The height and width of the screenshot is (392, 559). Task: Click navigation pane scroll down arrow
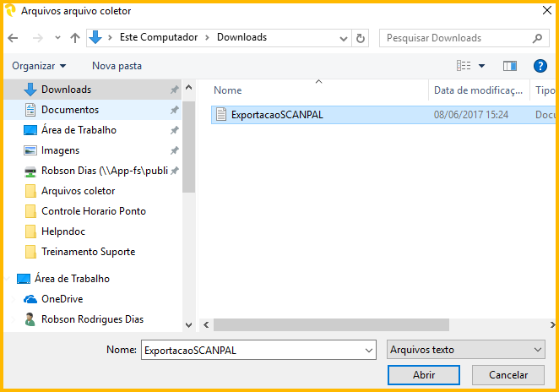pyautogui.click(x=189, y=325)
